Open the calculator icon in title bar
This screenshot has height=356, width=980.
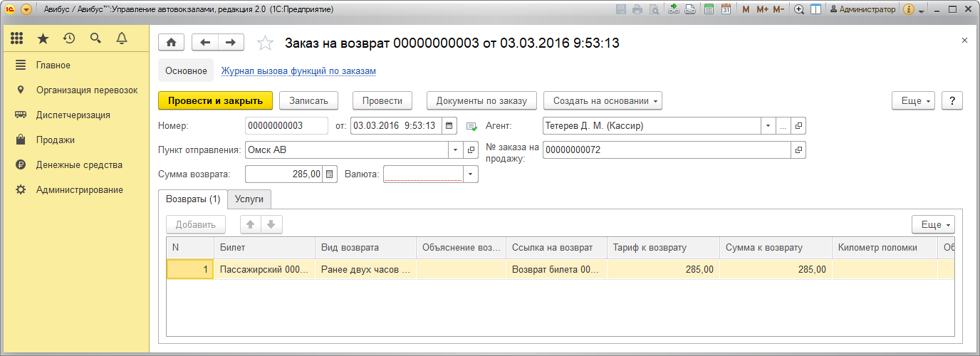tap(709, 10)
